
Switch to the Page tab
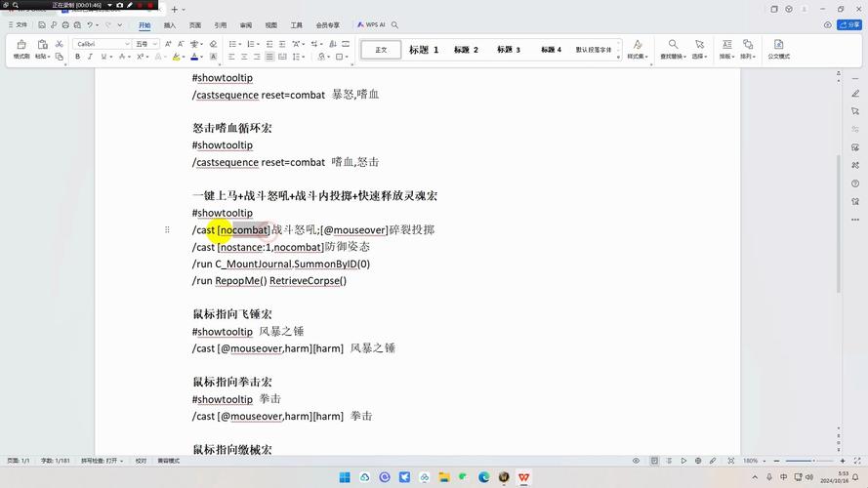coord(195,25)
